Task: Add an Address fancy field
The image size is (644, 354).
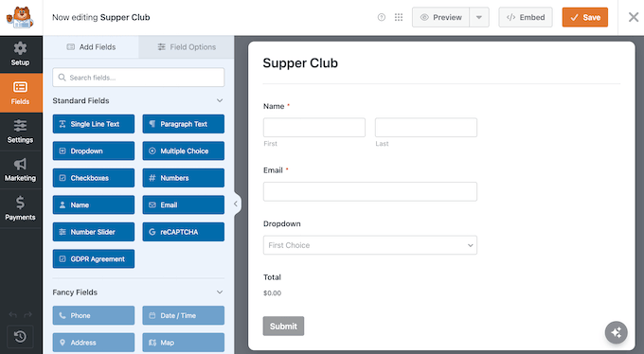Action: pos(94,343)
